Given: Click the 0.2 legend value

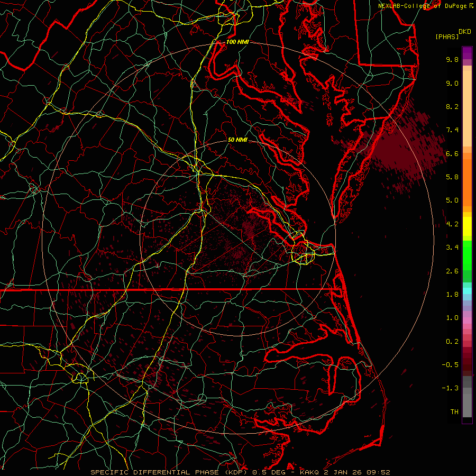Looking at the screenshot, I should pos(452,342).
